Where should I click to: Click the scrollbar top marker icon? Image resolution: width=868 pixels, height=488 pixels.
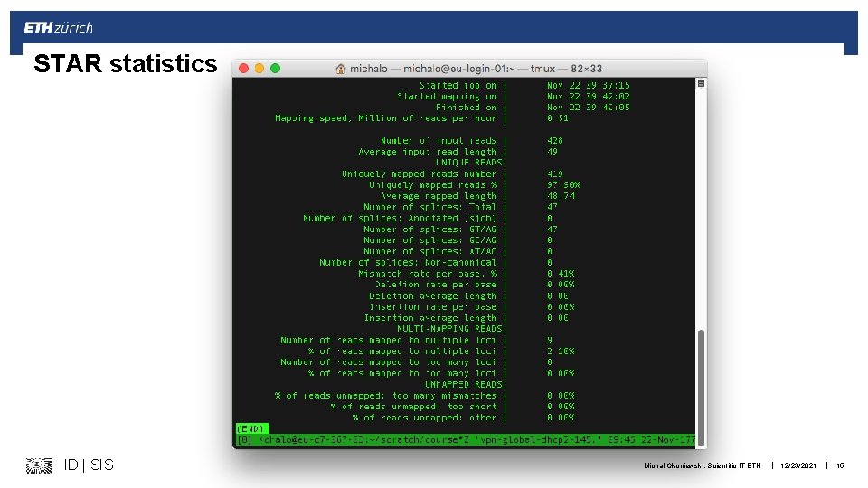(x=701, y=83)
